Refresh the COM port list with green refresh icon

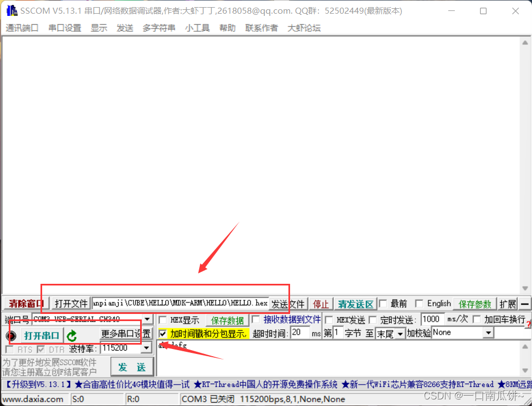coord(72,336)
